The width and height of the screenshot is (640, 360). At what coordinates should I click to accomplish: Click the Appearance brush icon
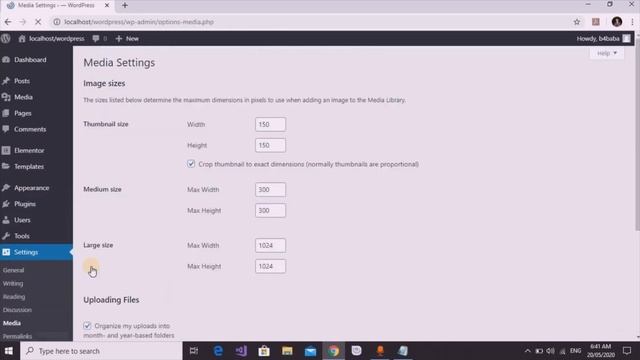pyautogui.click(x=6, y=188)
